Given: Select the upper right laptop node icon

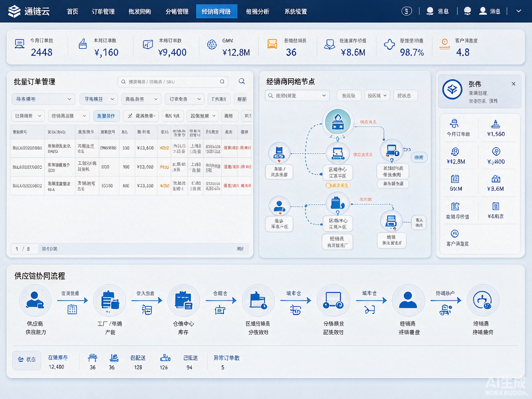Looking at the screenshot, I should (392, 150).
